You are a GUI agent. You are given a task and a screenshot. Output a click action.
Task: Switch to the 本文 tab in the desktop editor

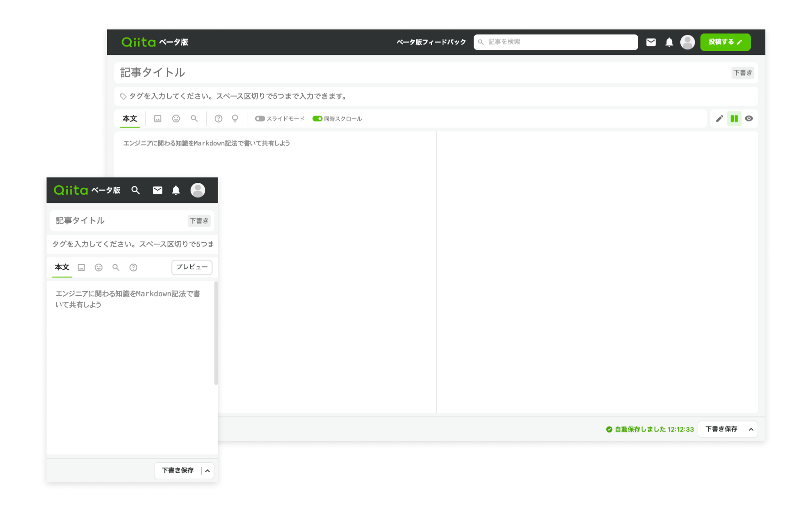(x=129, y=118)
